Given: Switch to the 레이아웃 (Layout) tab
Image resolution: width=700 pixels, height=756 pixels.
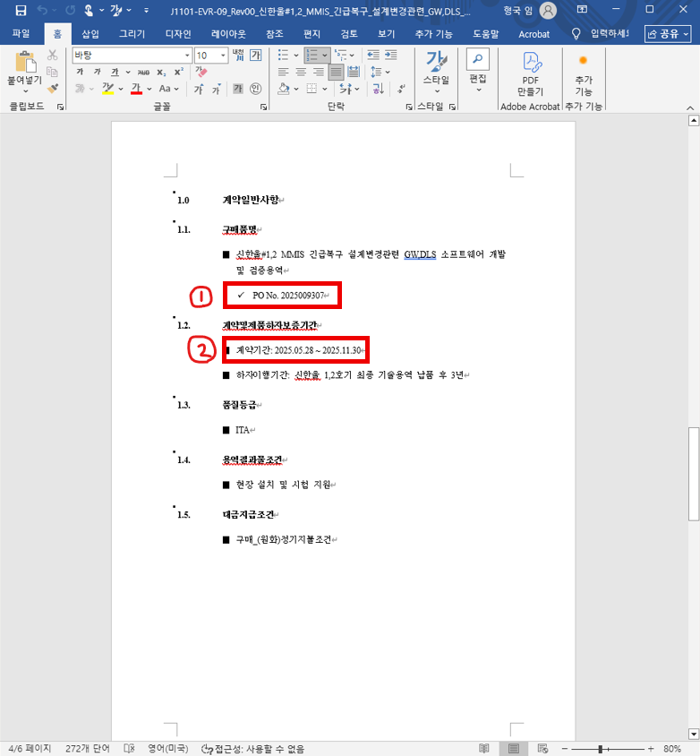Looking at the screenshot, I should tap(229, 34).
